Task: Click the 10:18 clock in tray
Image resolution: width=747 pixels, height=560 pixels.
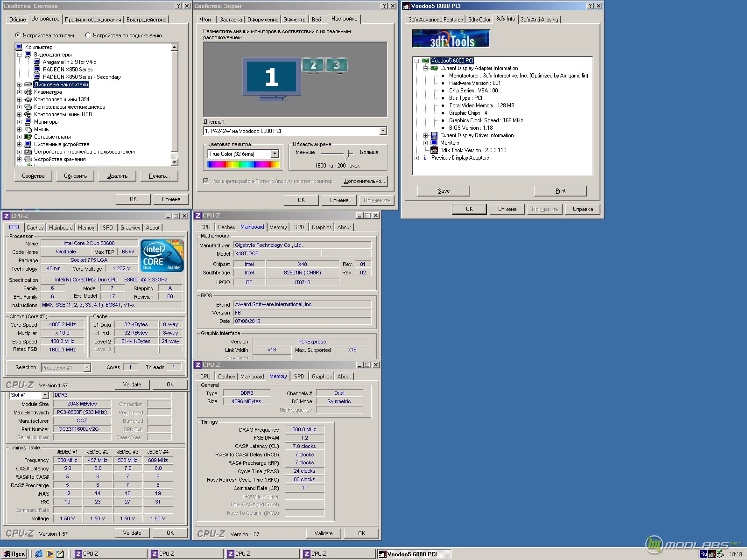Action: pos(735,554)
